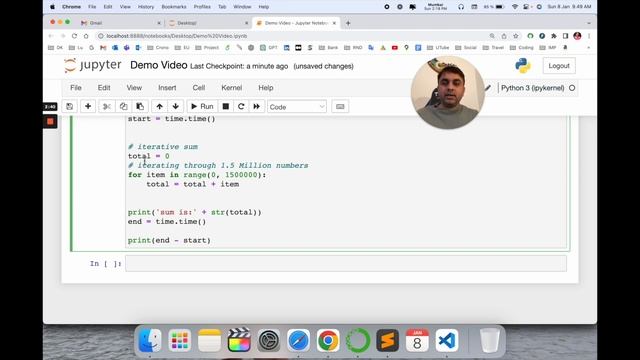Image resolution: width=640 pixels, height=360 pixels.
Task: Open the Jupyter Insert menu
Action: (167, 88)
